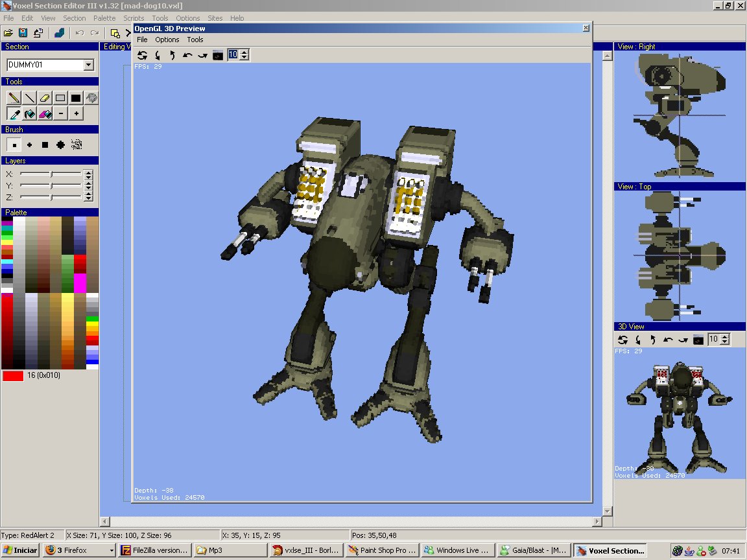
Task: Select the single-pixel brush shape
Action: click(x=14, y=145)
